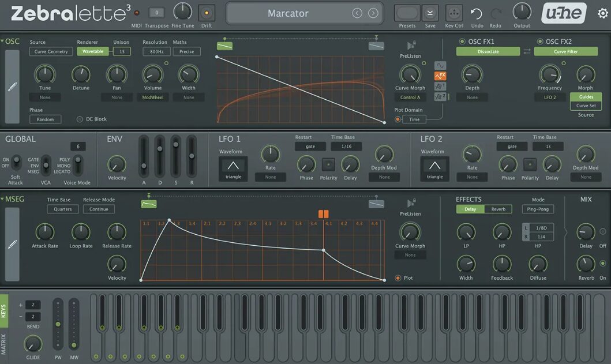Open LFO 1 triangle waveform selector
This screenshot has width=611, height=364.
pos(233,168)
